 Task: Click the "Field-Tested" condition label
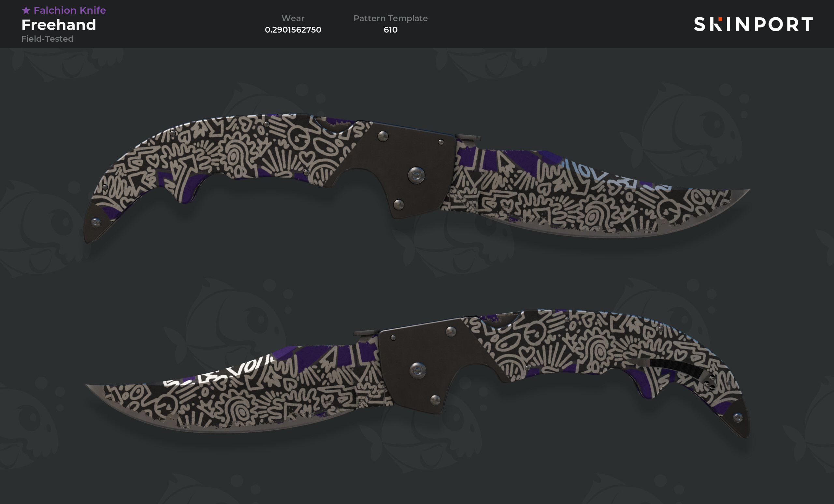tap(47, 39)
